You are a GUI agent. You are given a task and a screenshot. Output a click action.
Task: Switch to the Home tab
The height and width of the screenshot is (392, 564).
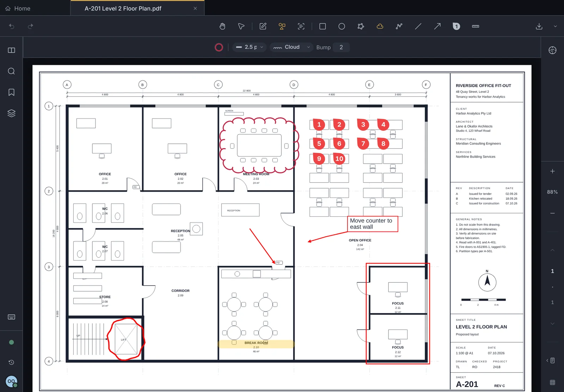coord(18,8)
